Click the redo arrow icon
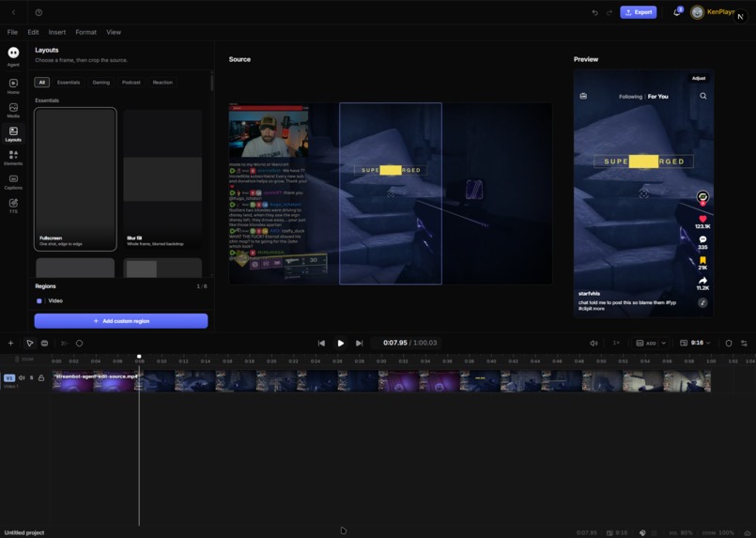 coord(609,12)
